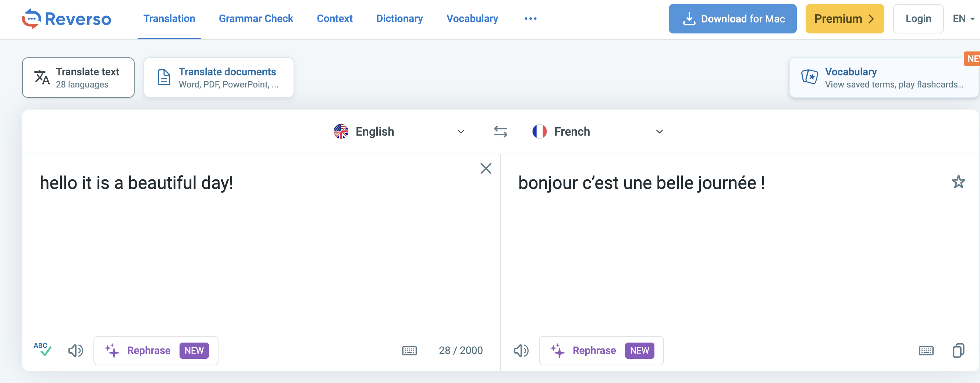Screen dimensions: 980x383
Task: Clear the source text with the X
Action: pyautogui.click(x=486, y=168)
